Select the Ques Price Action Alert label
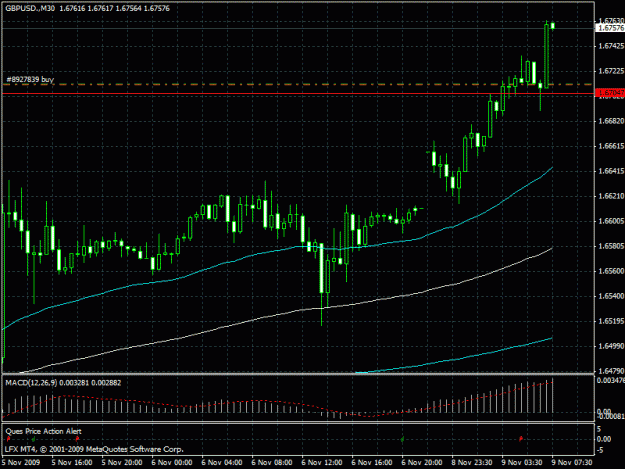Screen dimensions: 625x469 43,431
